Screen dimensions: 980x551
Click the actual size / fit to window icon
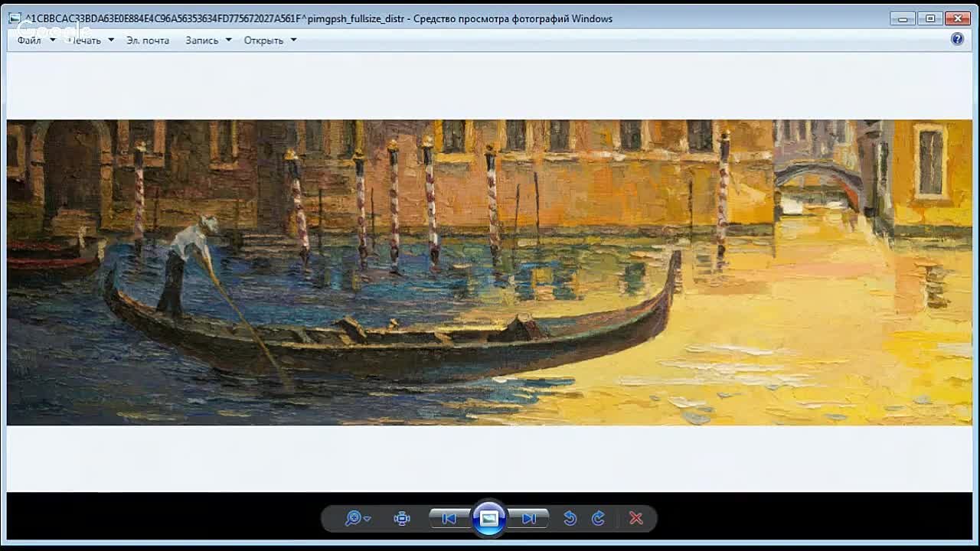pos(402,518)
